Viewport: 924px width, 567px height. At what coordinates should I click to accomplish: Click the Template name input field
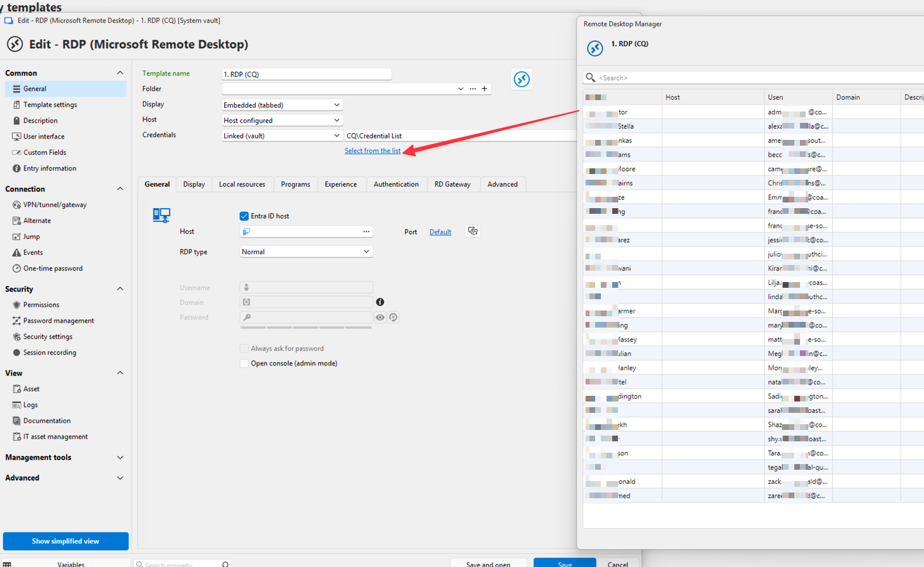coord(306,74)
